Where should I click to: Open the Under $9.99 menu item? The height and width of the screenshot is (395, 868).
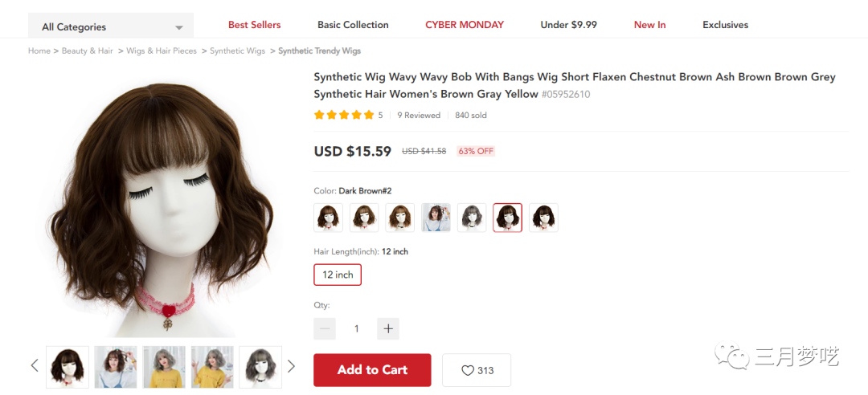click(568, 25)
